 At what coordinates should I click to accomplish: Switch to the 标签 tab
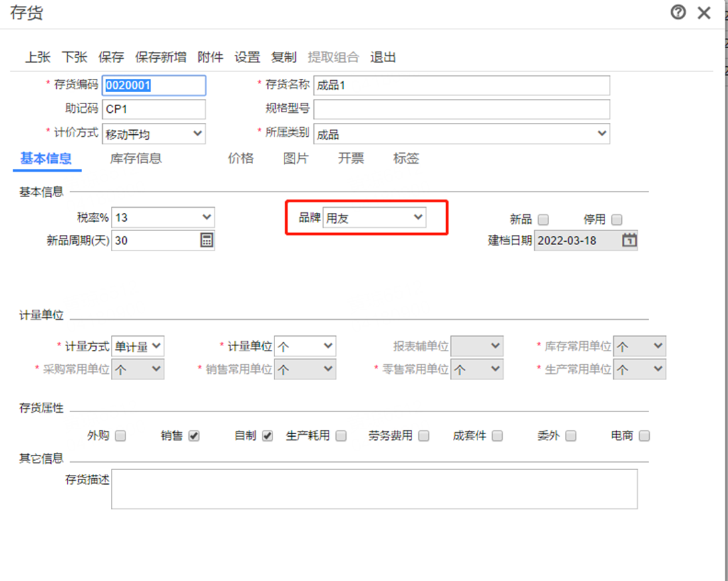pos(406,158)
